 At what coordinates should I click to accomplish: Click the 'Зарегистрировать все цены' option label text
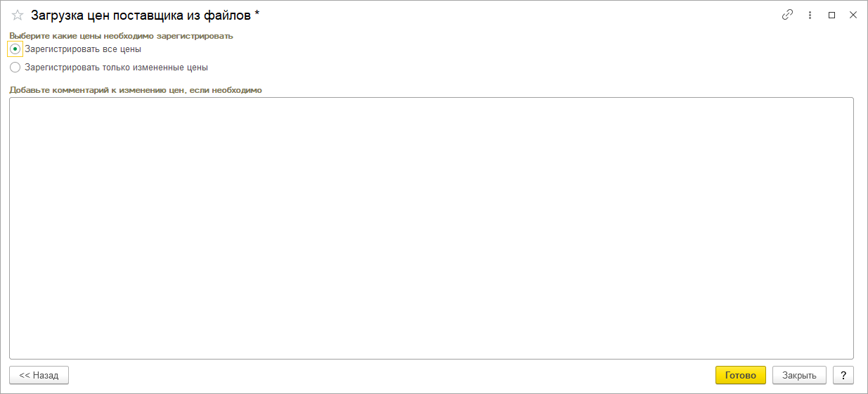click(83, 49)
